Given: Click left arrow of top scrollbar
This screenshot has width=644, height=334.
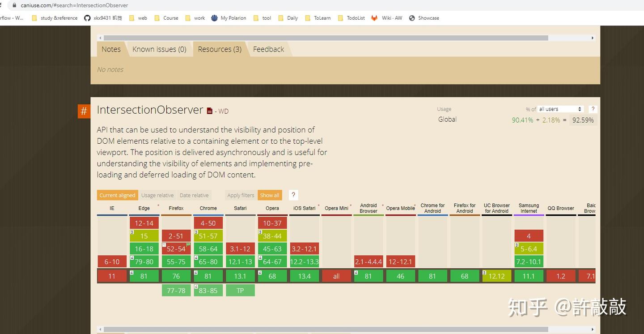Looking at the screenshot, I should 100,38.
